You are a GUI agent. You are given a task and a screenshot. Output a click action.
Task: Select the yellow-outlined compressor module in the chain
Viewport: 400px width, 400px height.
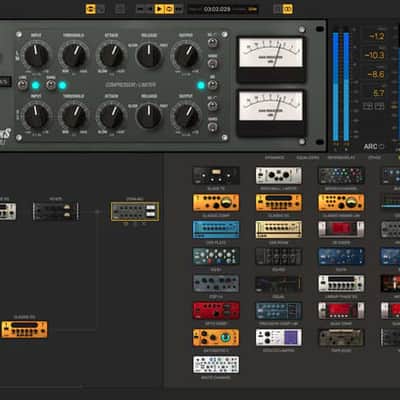(135, 212)
